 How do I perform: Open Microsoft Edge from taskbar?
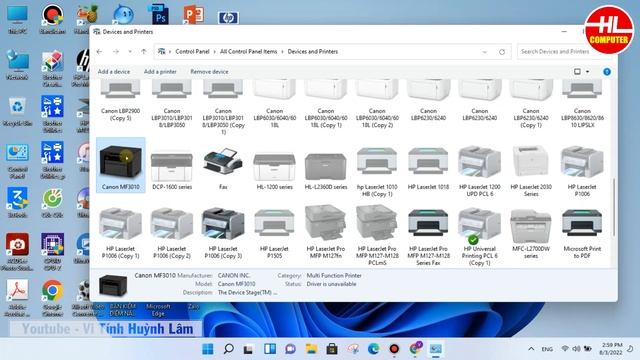click(x=373, y=349)
